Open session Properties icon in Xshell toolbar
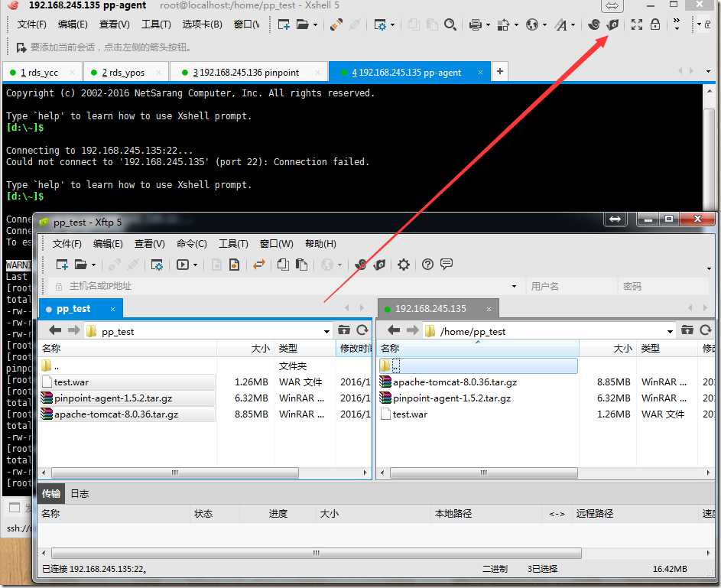 click(x=380, y=24)
